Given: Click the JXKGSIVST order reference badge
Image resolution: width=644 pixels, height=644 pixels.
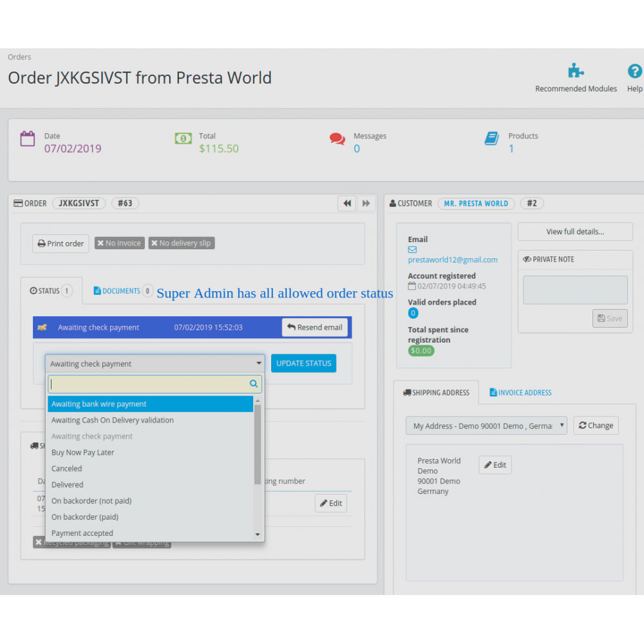Looking at the screenshot, I should coord(79,204).
